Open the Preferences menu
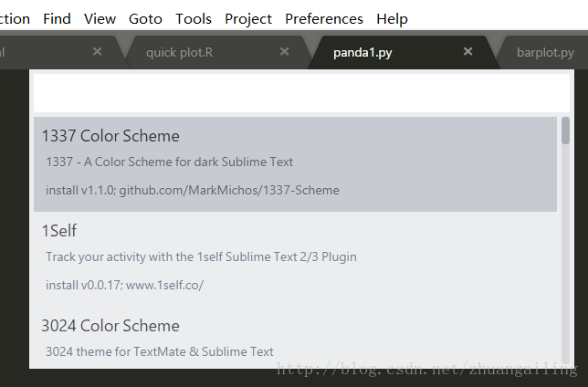Viewport: 588px width, 387px height. (324, 19)
